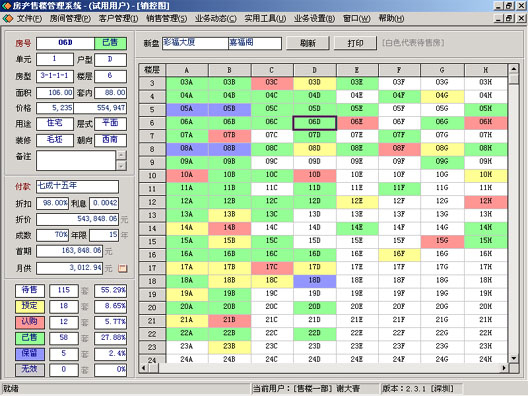Screen dimensions: 528x396
Task: Open the 房间管理 menu
Action: [70, 18]
